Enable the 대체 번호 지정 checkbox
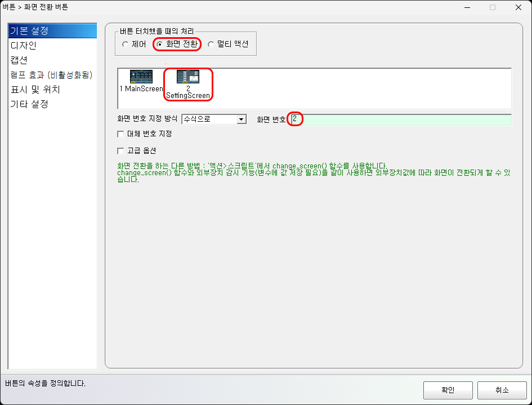 point(120,134)
